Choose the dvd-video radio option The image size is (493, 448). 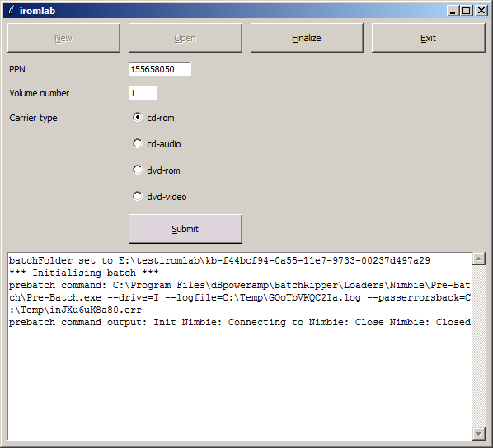click(160, 197)
